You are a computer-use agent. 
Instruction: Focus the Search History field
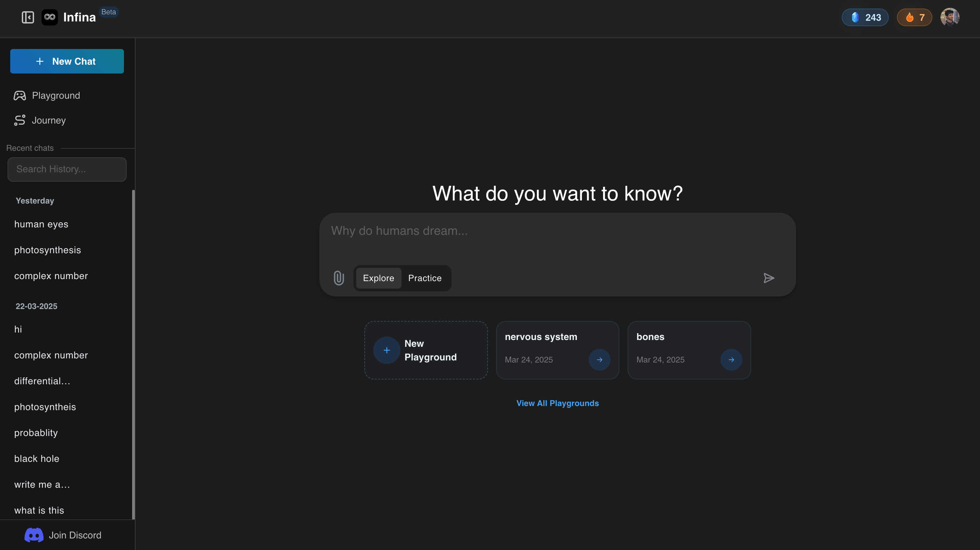67,169
